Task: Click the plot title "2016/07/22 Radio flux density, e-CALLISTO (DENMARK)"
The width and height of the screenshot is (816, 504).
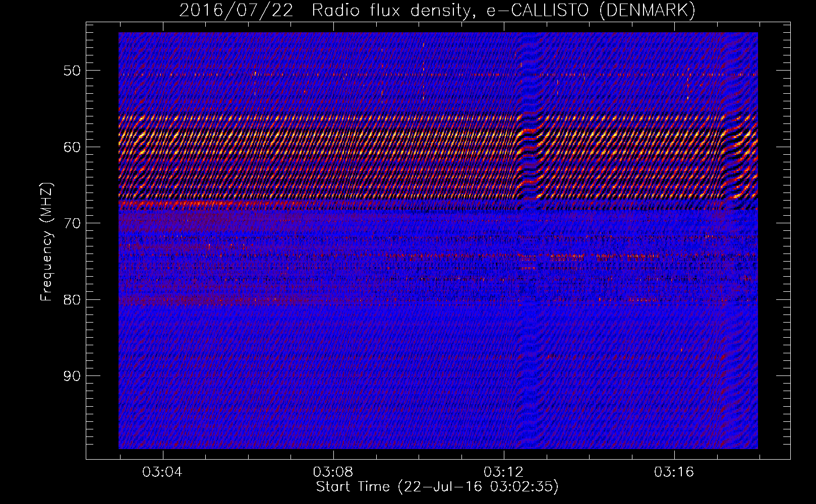Action: tap(437, 10)
